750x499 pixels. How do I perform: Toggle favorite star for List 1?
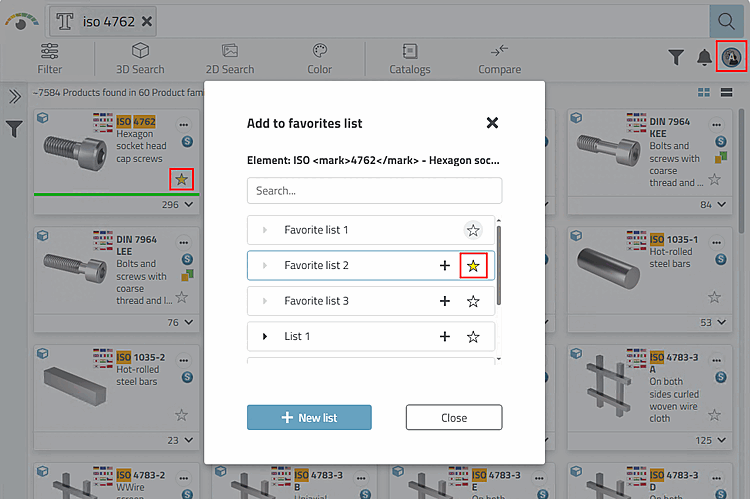(473, 337)
